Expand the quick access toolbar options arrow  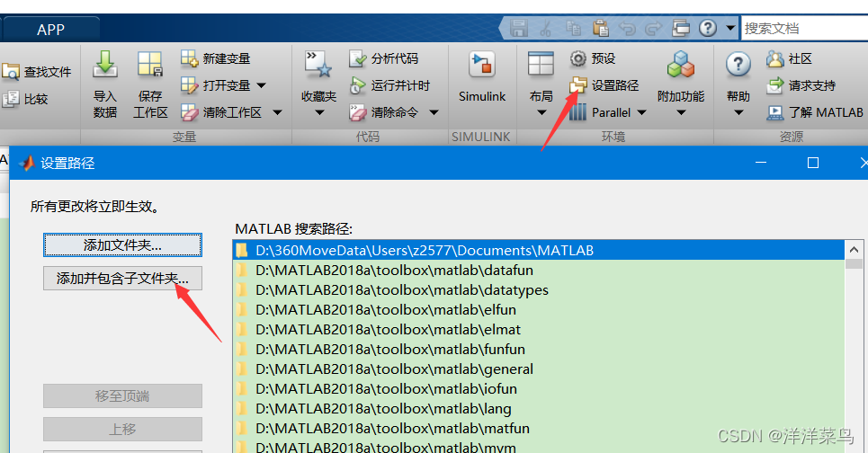pos(730,28)
